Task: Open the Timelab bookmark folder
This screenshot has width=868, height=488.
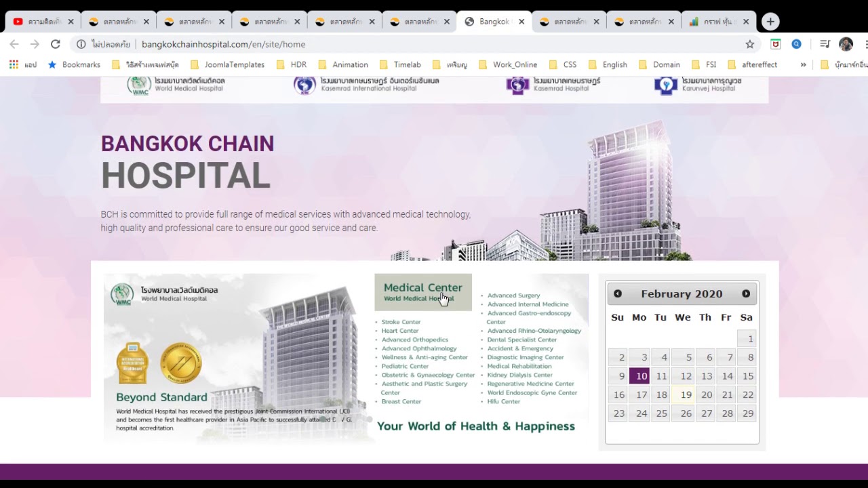Action: pyautogui.click(x=400, y=64)
